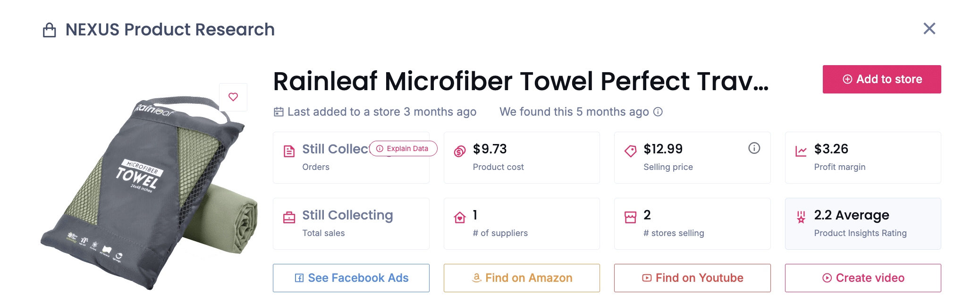The width and height of the screenshot is (980, 304).
Task: Click the stores selling storefront icon
Action: 630,217
